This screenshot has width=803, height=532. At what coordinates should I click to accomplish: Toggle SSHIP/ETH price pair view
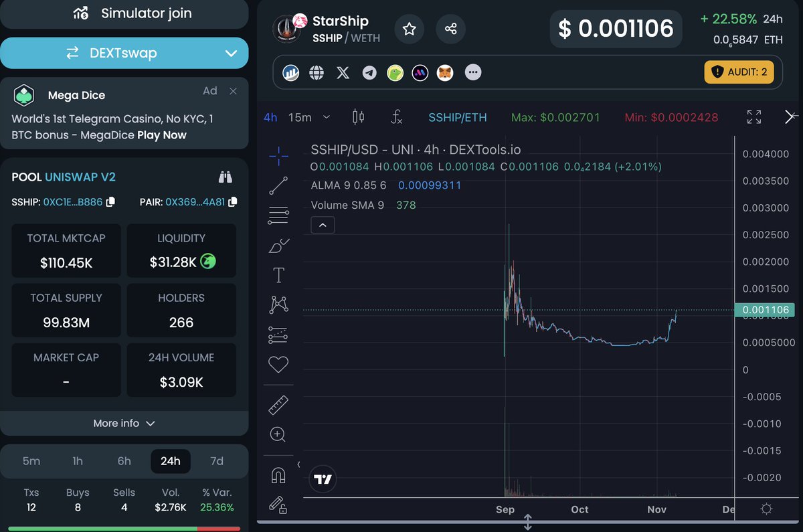pyautogui.click(x=458, y=117)
